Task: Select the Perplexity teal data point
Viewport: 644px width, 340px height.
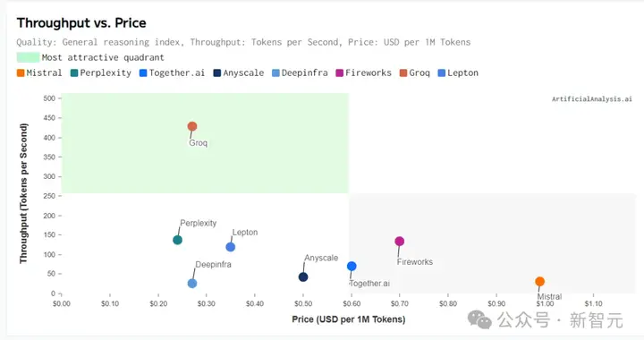Action: tap(177, 240)
